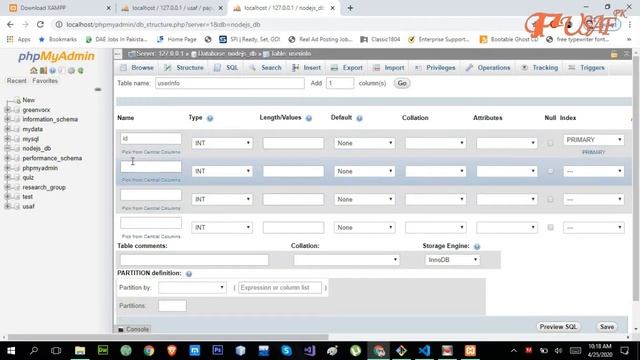Open Collation dropdown for id row
This screenshot has width=640, height=360.
coord(436,143)
